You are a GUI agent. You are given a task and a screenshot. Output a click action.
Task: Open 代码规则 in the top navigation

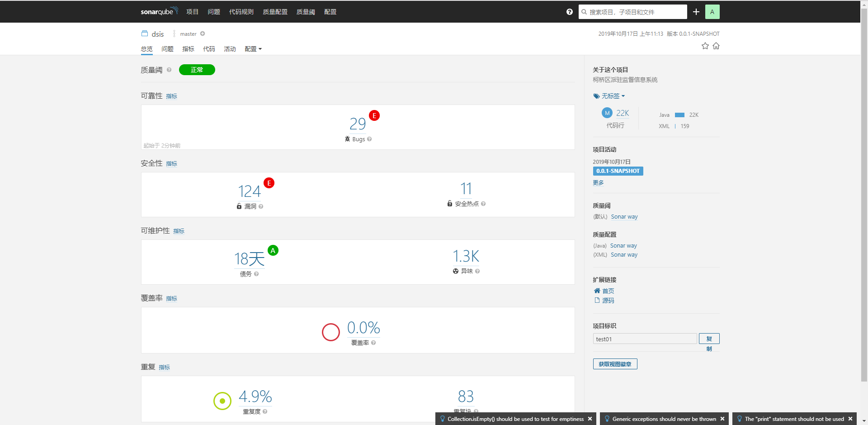tap(241, 12)
